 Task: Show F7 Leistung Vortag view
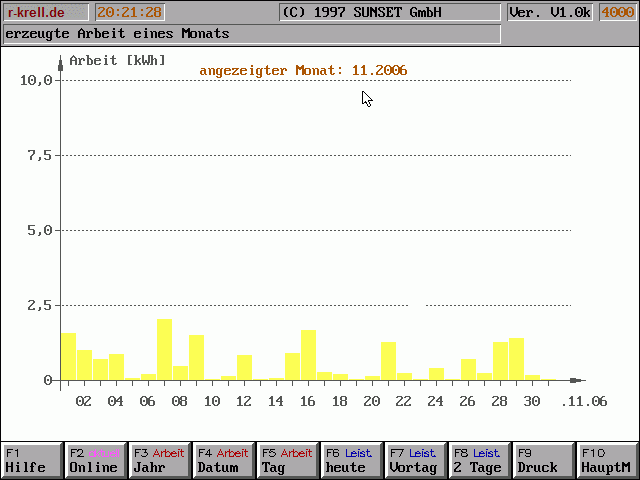pos(415,460)
